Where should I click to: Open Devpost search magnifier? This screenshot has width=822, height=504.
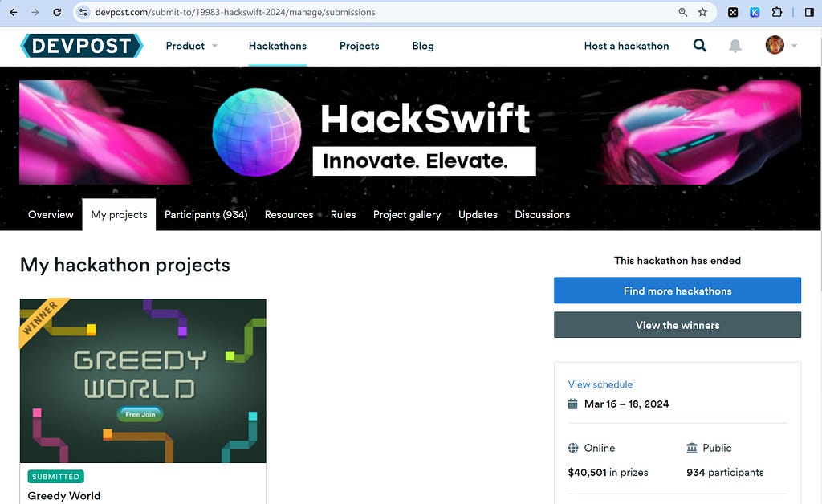[699, 46]
